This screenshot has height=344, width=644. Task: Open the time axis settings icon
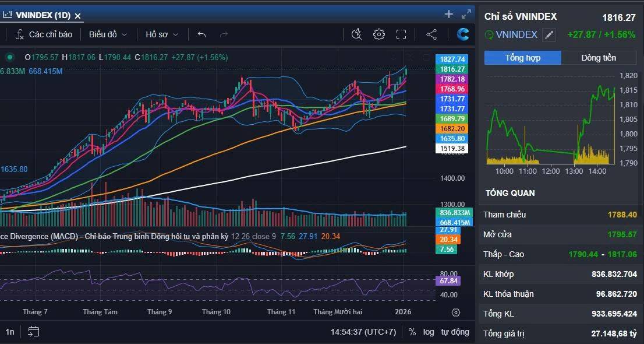(x=456, y=313)
